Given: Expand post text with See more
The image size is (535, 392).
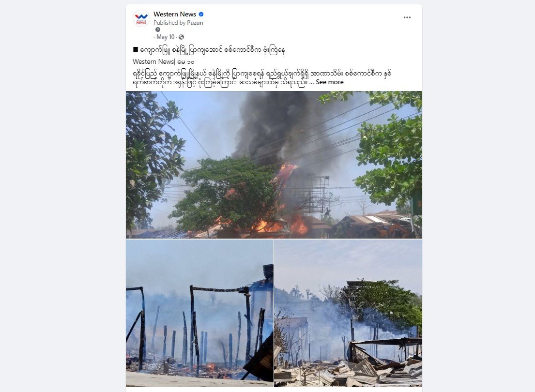Looking at the screenshot, I should tap(330, 82).
